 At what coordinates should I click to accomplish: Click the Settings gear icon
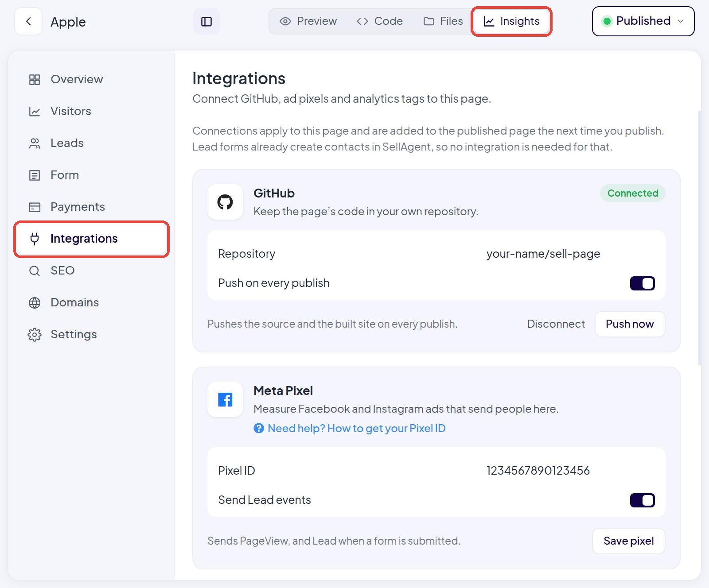click(35, 334)
